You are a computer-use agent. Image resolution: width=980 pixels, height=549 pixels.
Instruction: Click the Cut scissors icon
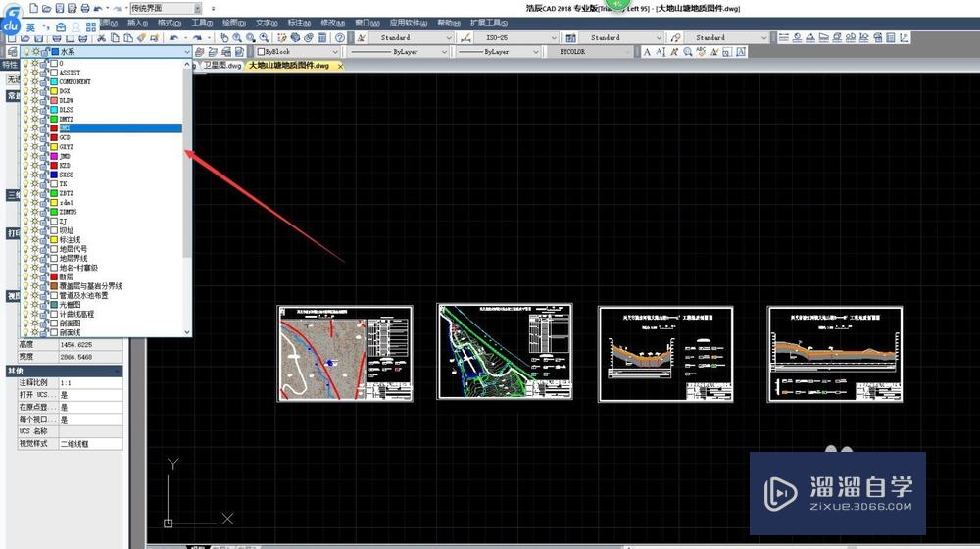101,38
